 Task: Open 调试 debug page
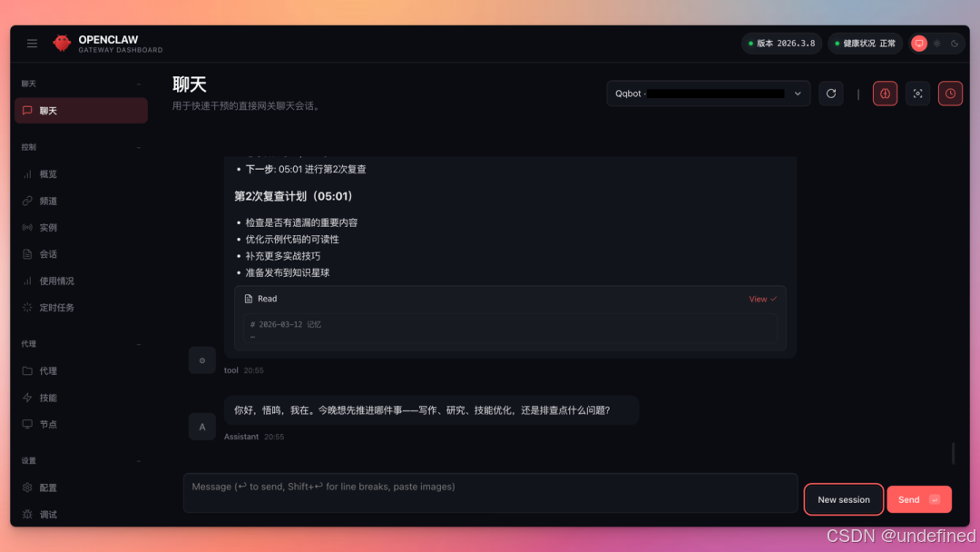click(82, 515)
